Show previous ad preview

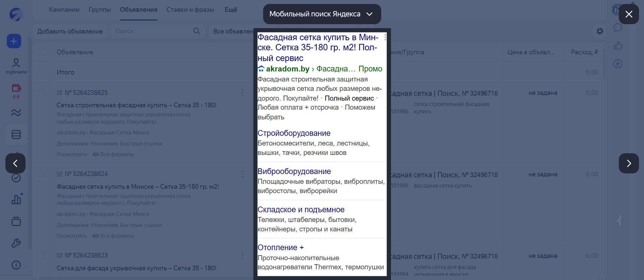point(15,163)
